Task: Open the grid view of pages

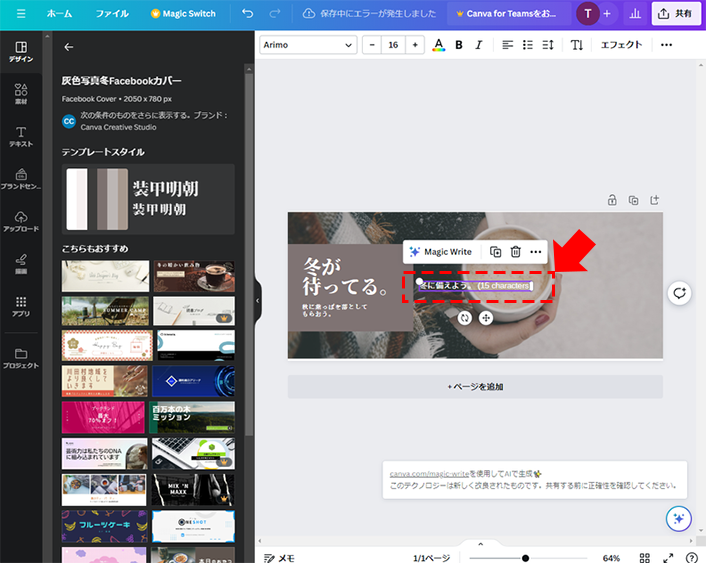Action: point(645,558)
